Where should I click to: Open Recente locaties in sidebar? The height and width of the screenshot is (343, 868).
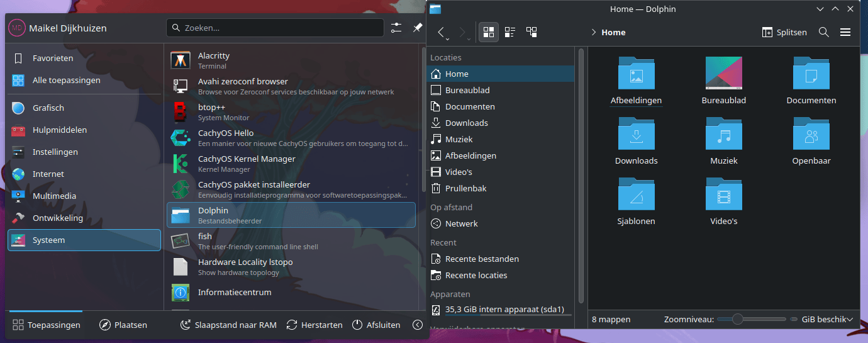pos(501,275)
